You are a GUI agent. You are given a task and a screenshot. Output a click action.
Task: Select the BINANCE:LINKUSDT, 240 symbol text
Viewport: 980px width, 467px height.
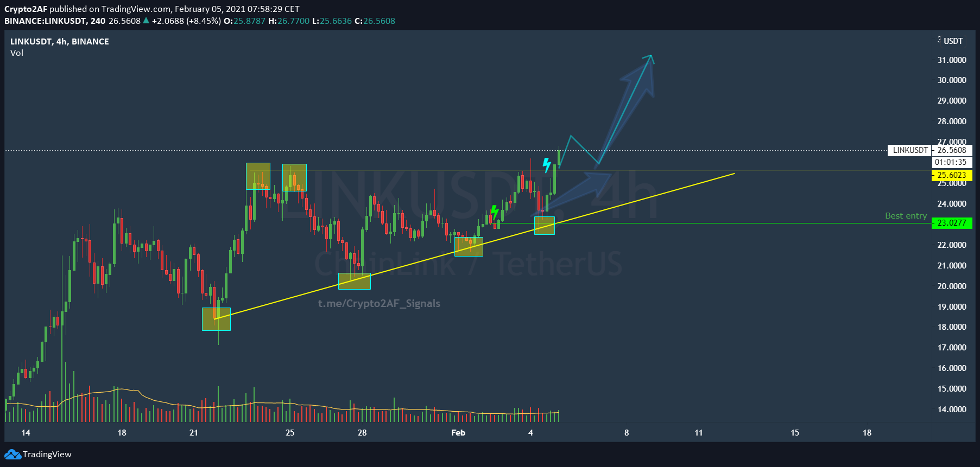coord(55,21)
